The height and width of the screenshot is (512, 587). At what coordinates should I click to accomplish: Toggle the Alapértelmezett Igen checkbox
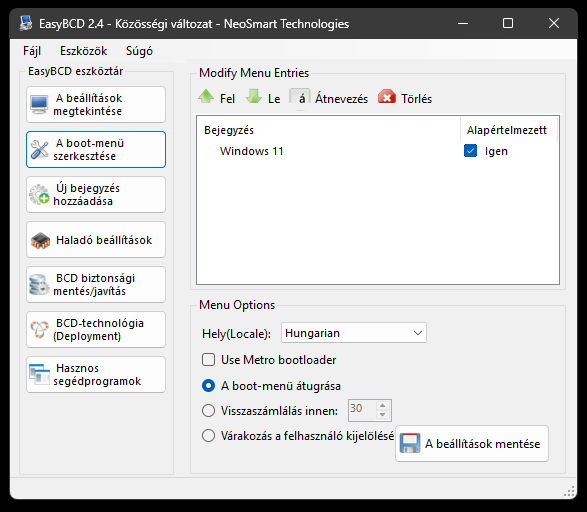coord(470,151)
